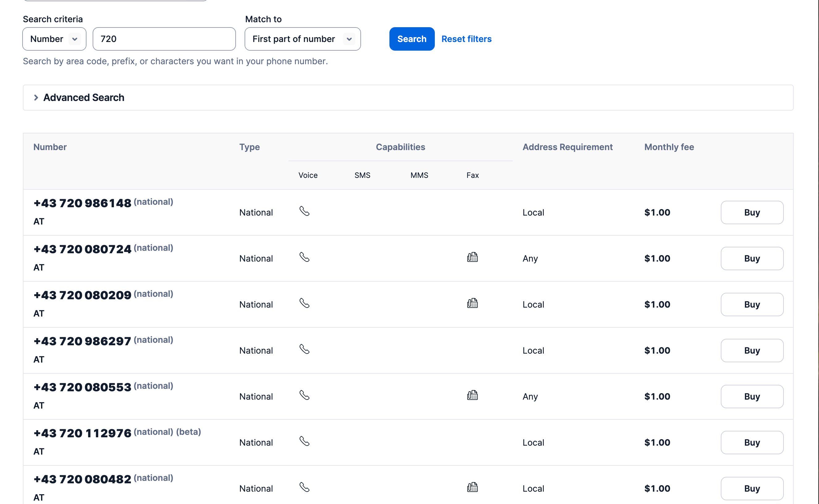This screenshot has height=504, width=819.
Task: Click the Search button
Action: click(411, 39)
